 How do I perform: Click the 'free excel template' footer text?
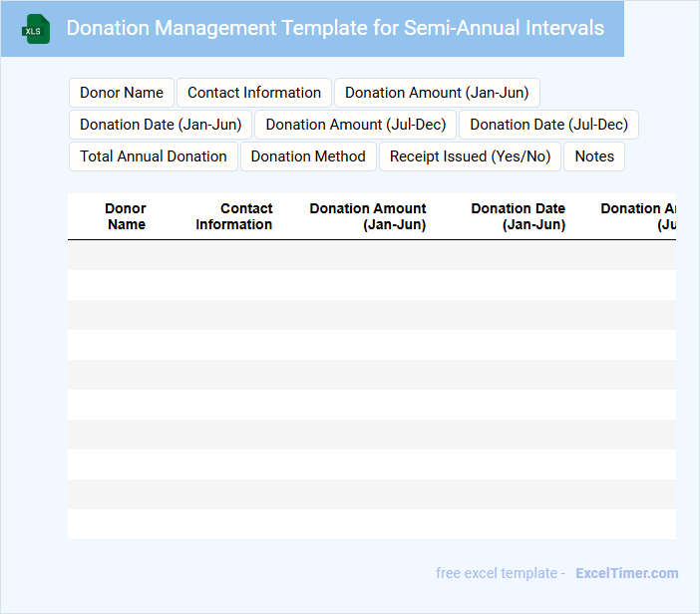pyautogui.click(x=496, y=573)
